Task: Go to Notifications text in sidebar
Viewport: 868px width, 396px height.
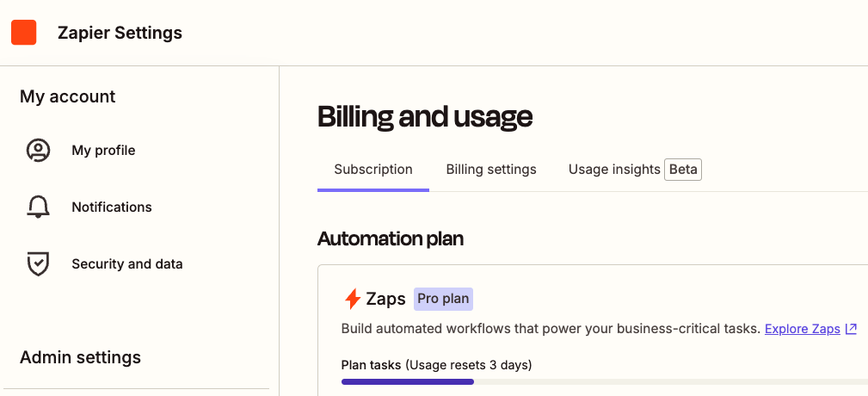Action: pyautogui.click(x=112, y=207)
